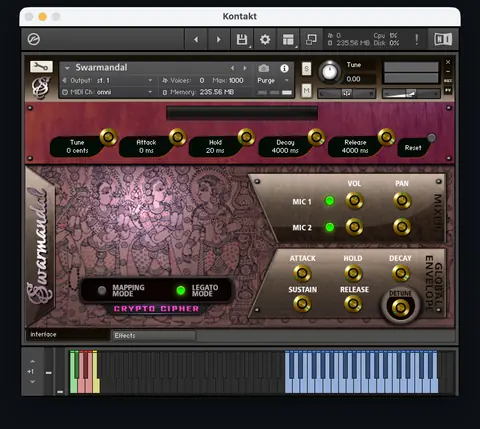Click the MIC 2 VOL knob
Screen dimensions: 480x429
(354, 227)
